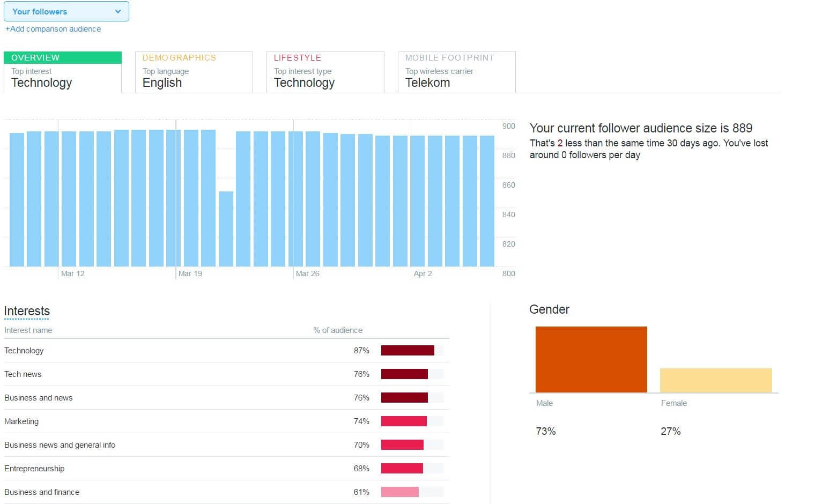Image resolution: width=822 pixels, height=504 pixels.
Task: Click the Business and finance percentage bar
Action: coord(400,492)
